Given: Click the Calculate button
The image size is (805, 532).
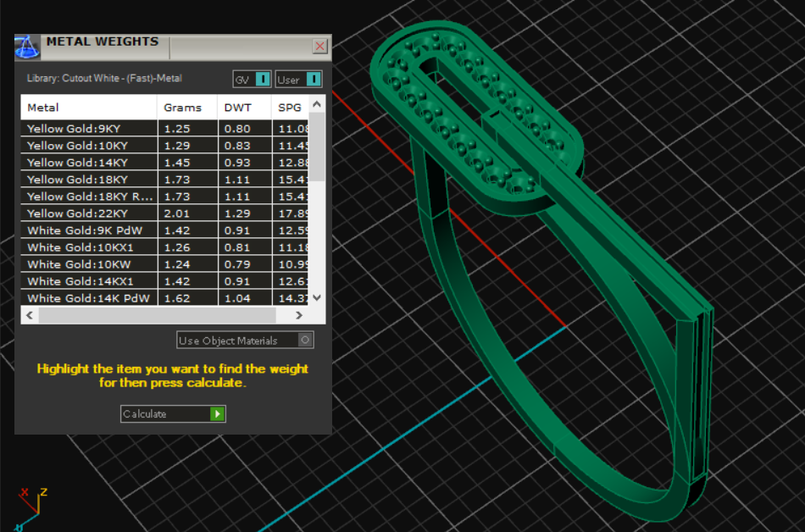Looking at the screenshot, I should [173, 414].
